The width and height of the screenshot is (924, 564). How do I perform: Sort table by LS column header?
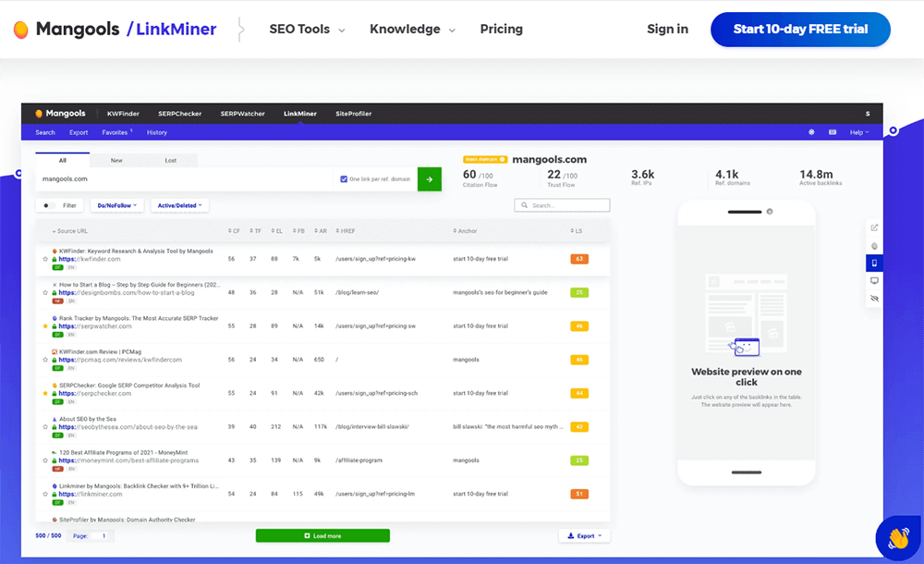click(577, 231)
